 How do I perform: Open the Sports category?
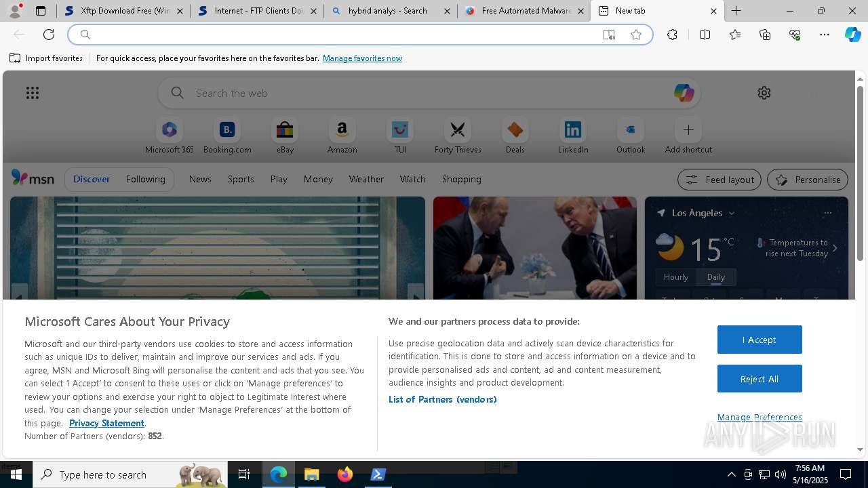click(x=241, y=179)
